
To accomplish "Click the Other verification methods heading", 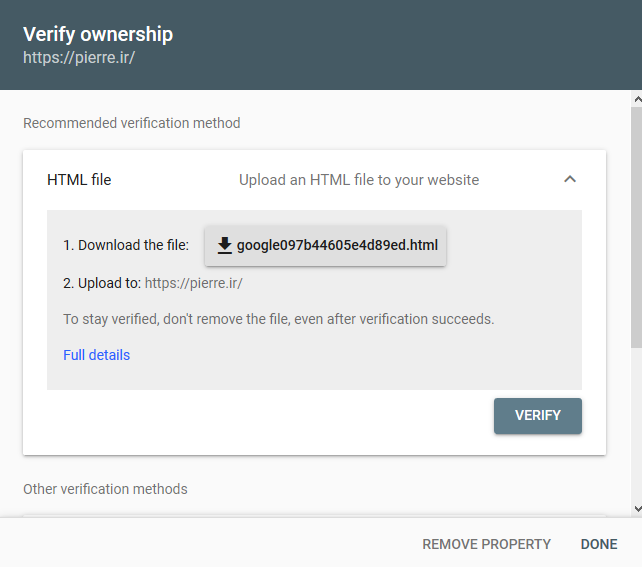I will point(105,489).
